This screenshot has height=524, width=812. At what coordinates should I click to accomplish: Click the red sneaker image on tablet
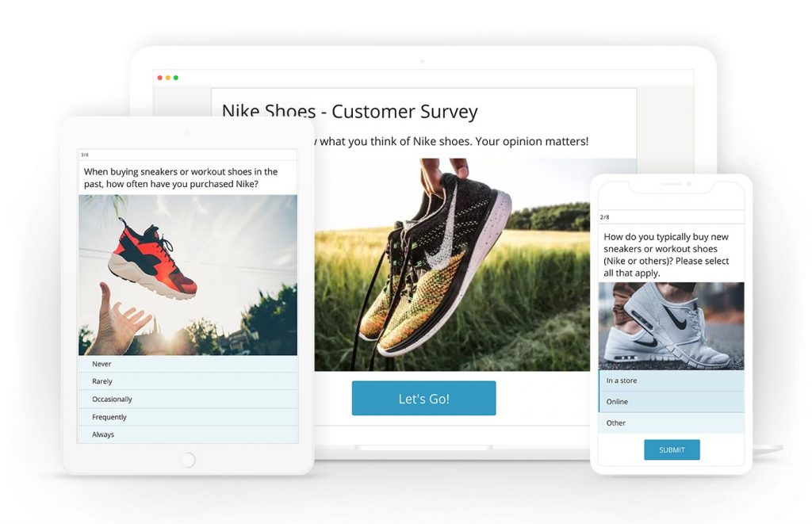pos(188,275)
